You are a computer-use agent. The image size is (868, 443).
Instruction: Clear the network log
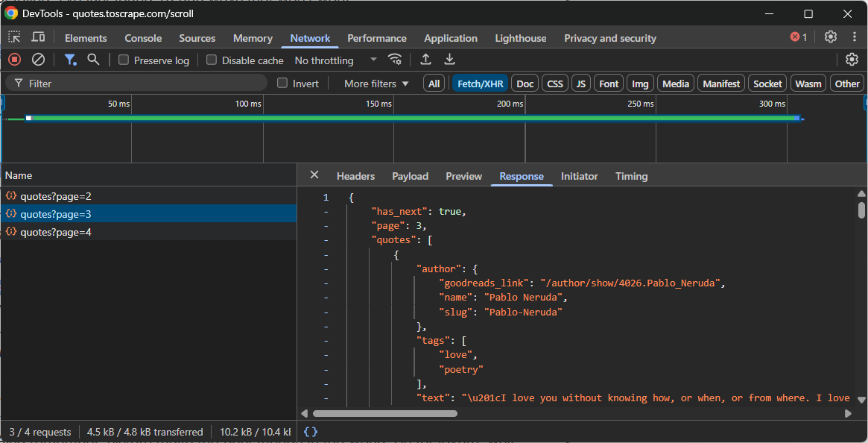pos(38,60)
